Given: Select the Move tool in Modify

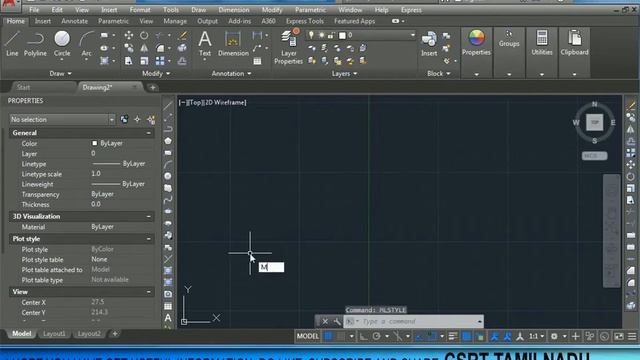Looking at the screenshot, I should click(x=129, y=36).
